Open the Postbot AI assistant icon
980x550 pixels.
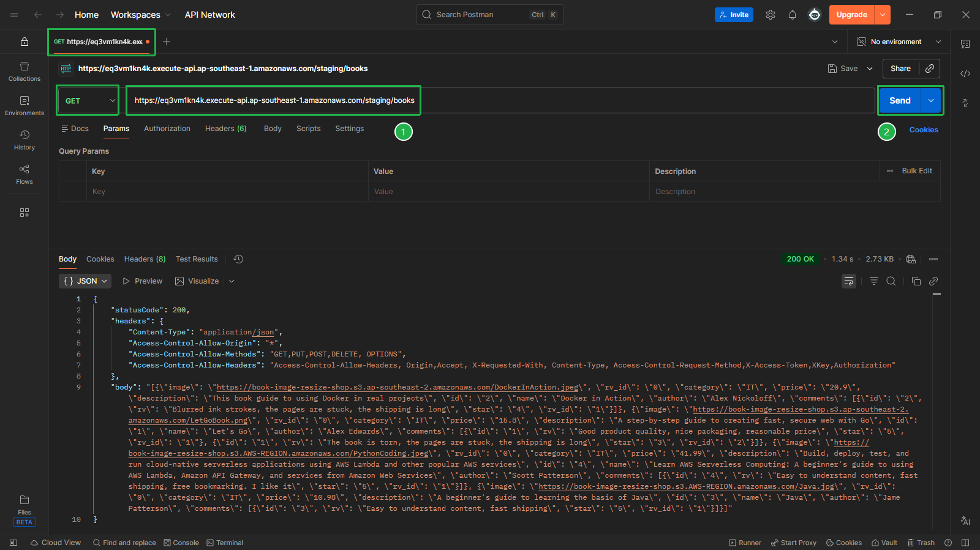click(x=965, y=521)
